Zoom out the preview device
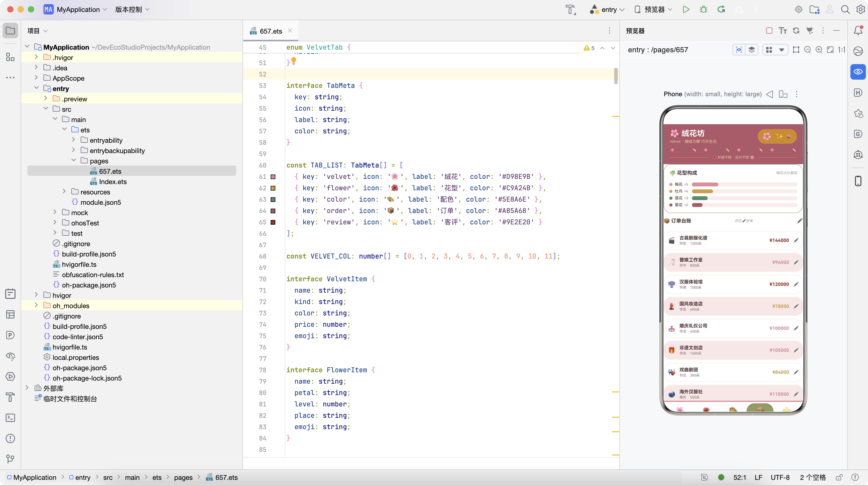The image size is (868, 485). (807, 50)
